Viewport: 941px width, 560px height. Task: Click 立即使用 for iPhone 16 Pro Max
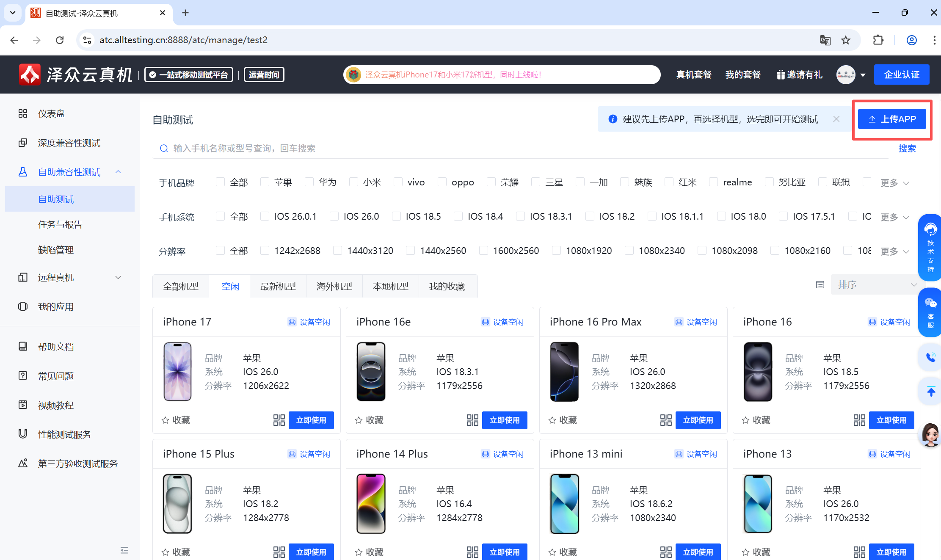click(698, 420)
